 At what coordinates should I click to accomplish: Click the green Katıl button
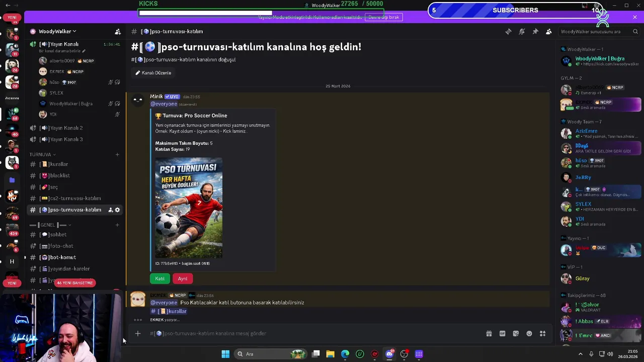[x=159, y=279]
